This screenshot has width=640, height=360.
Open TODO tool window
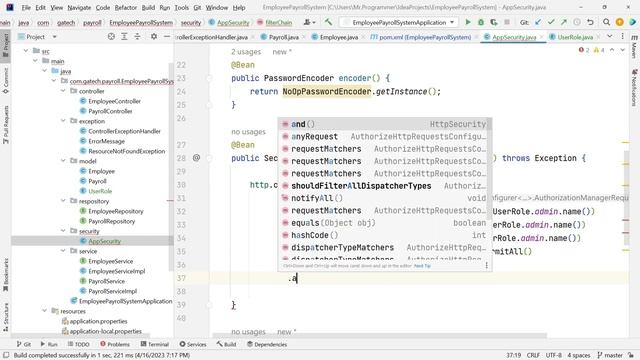[x=78, y=344]
